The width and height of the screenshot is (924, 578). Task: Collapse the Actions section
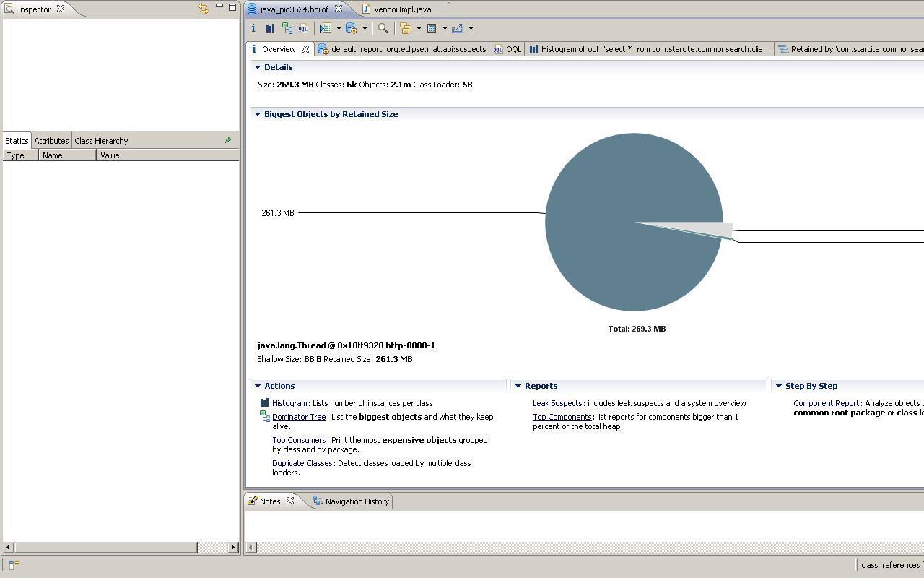258,385
